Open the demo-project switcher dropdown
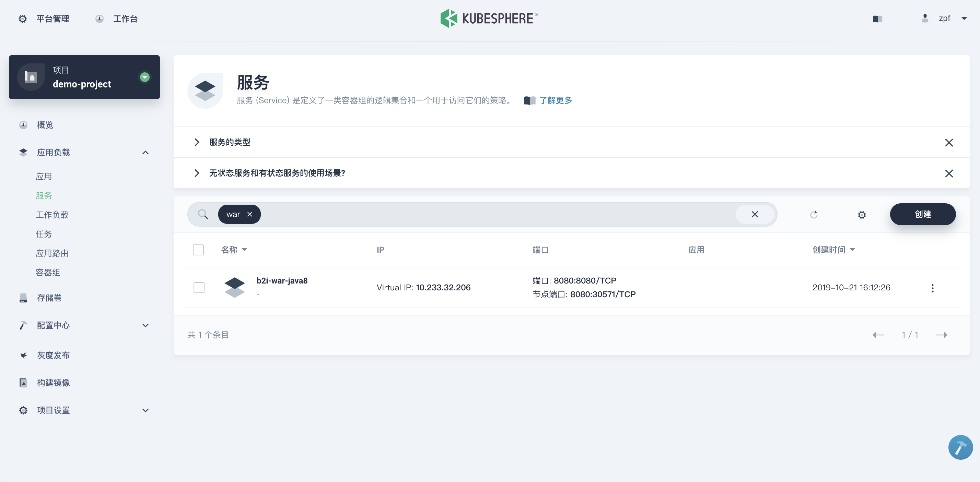The height and width of the screenshot is (482, 980). (x=144, y=77)
